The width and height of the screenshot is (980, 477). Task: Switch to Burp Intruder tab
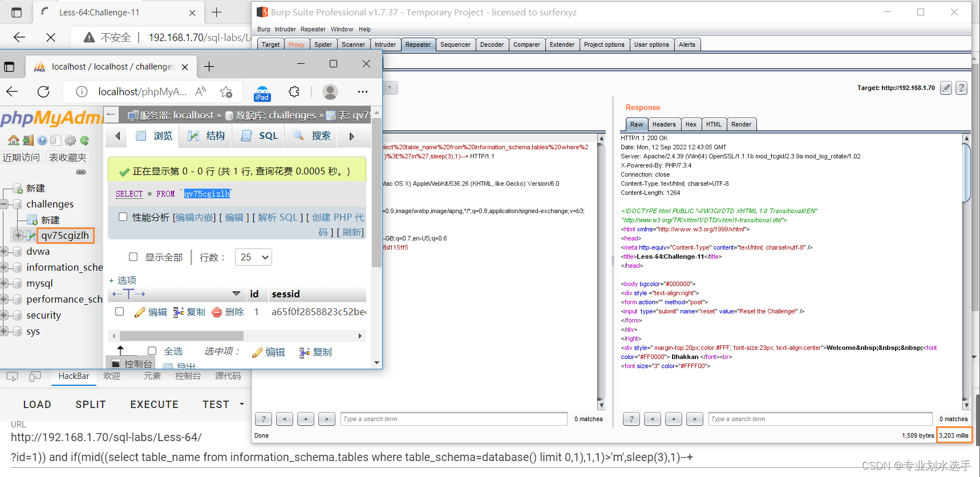pyautogui.click(x=385, y=44)
